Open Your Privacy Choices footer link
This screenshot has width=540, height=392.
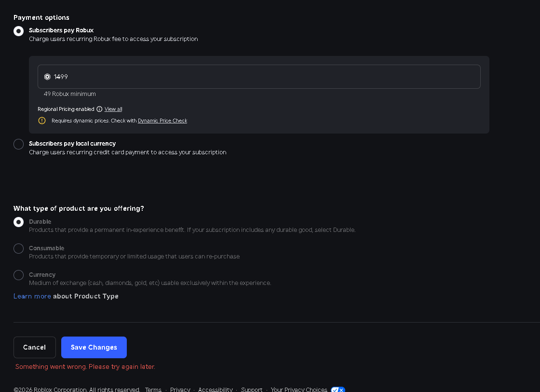coord(299,389)
